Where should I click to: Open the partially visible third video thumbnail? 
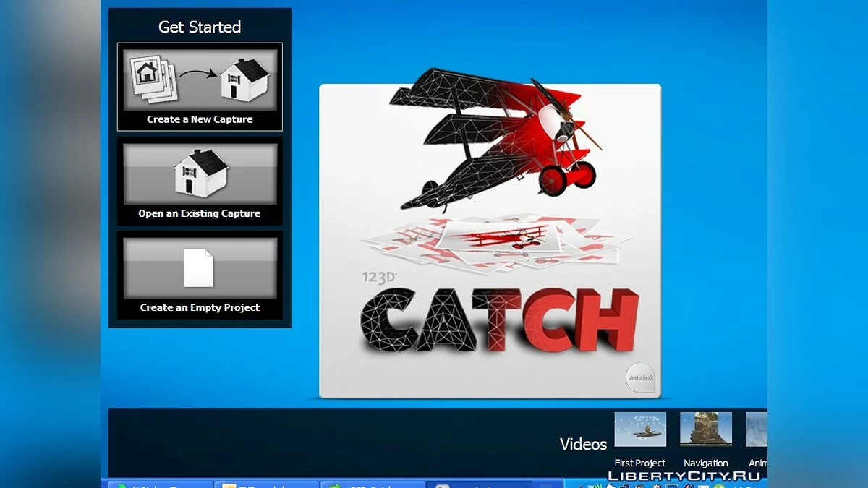click(x=756, y=429)
